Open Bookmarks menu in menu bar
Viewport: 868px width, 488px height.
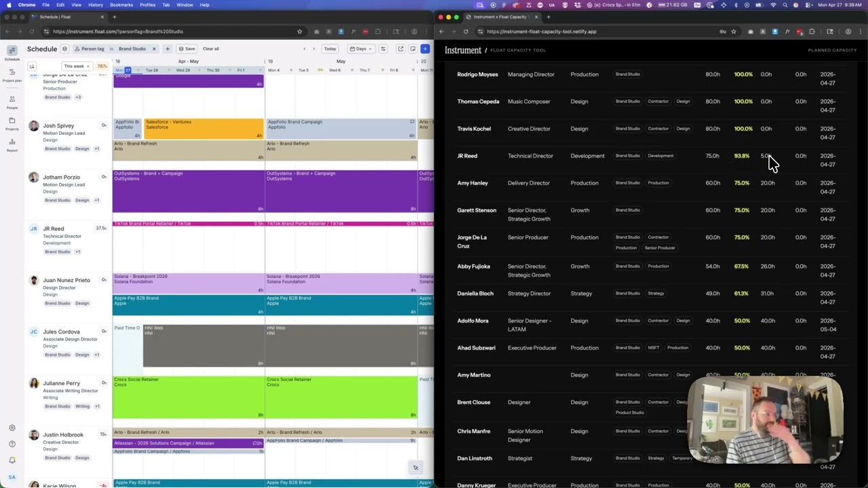121,5
